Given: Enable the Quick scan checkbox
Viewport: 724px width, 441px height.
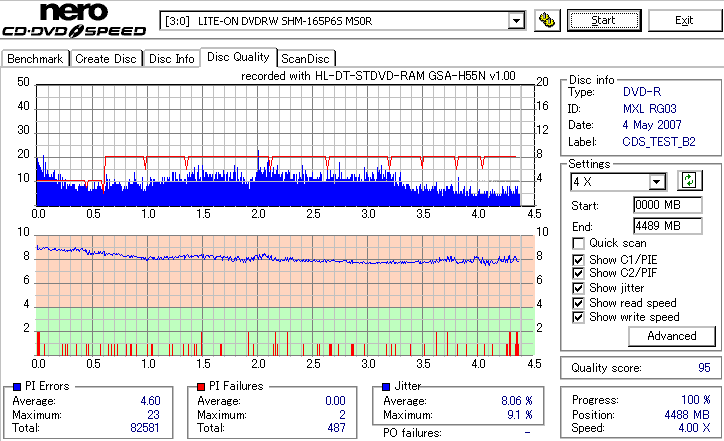Looking at the screenshot, I should (578, 243).
